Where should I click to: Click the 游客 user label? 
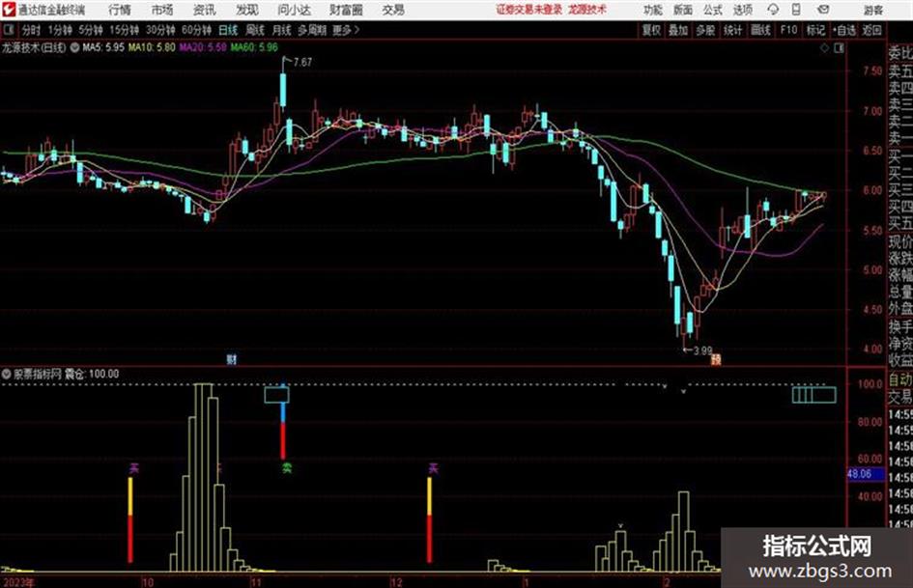[x=872, y=10]
